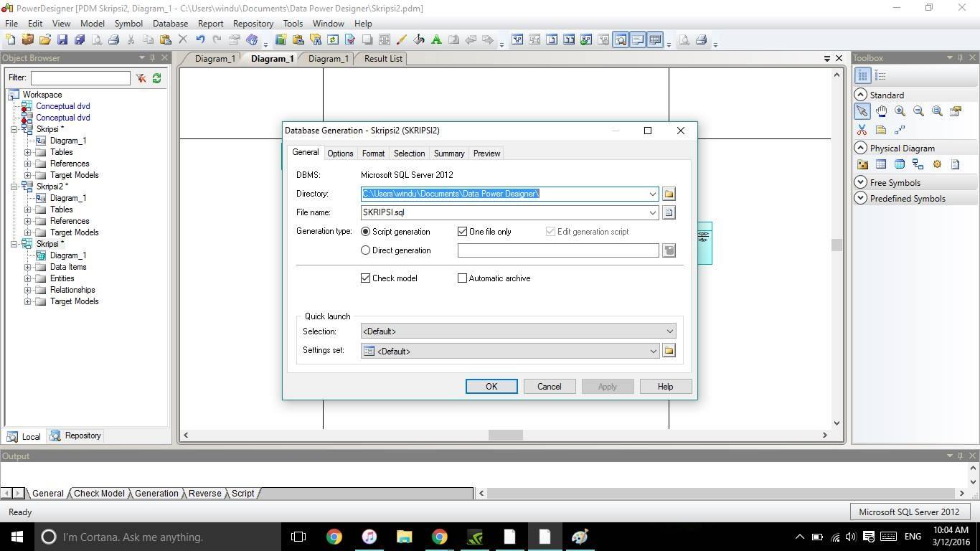Image resolution: width=980 pixels, height=551 pixels.
Task: Click the Help button in dialog
Action: pos(665,387)
